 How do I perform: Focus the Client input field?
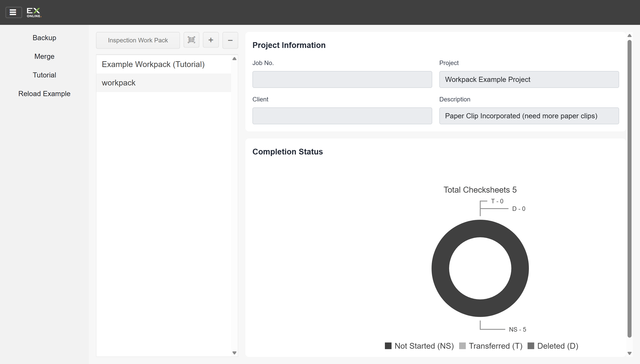click(x=342, y=116)
